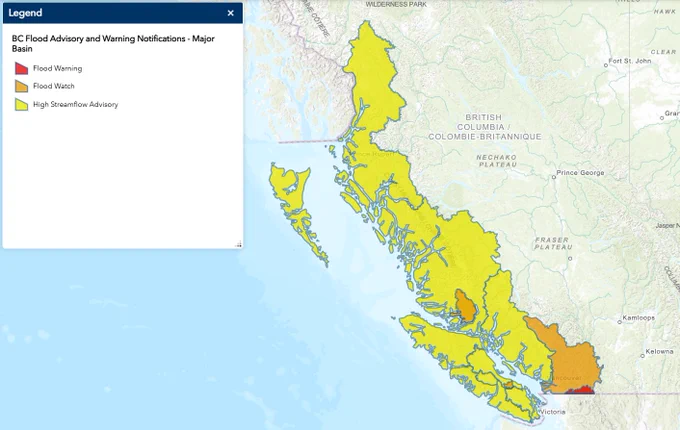Click the 'BRITISH COLUMBIA' map label

coord(484,127)
